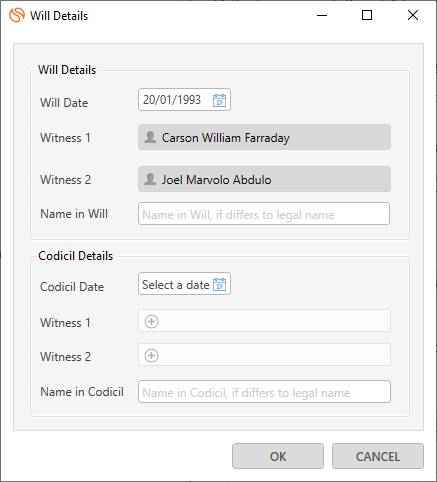Click the 'Name in Will' label

click(74, 214)
